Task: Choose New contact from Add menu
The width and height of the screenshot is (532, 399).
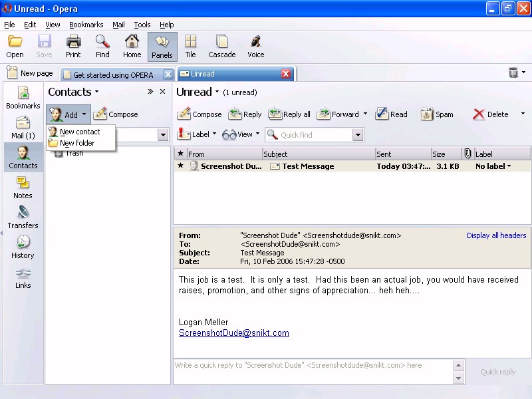Action: (x=79, y=132)
